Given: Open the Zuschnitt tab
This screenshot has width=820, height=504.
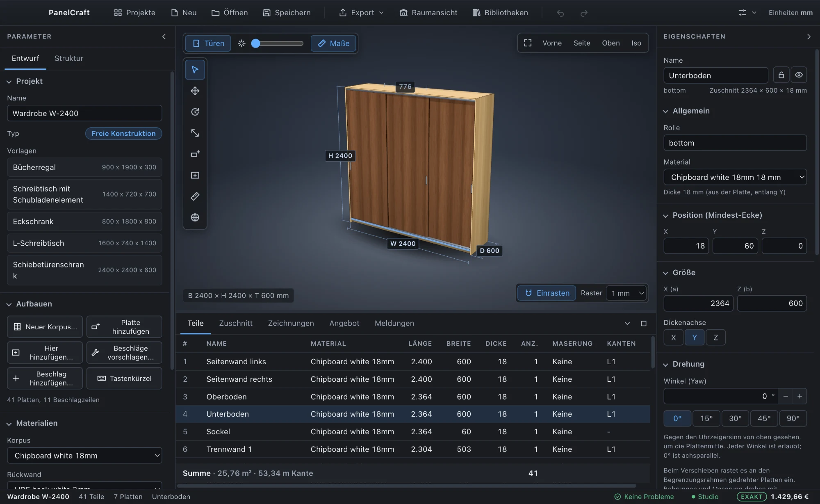Looking at the screenshot, I should [236, 323].
